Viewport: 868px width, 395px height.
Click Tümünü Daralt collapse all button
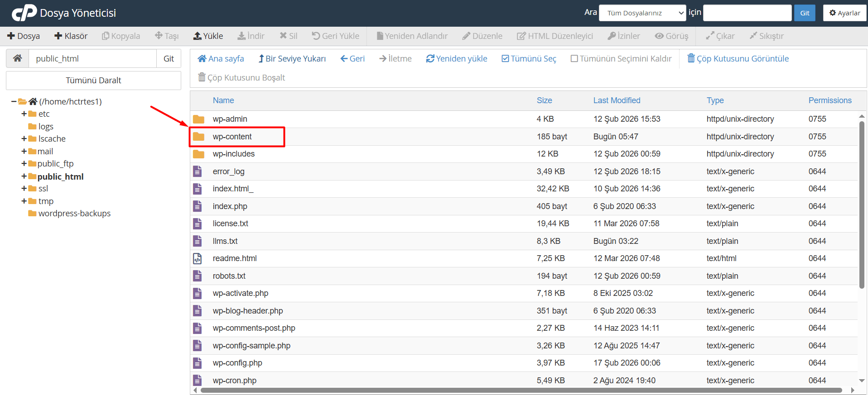pos(93,80)
